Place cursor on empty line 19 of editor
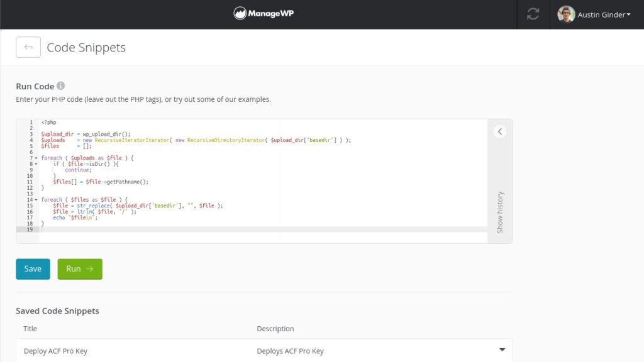This screenshot has width=644, height=362. [252, 229]
